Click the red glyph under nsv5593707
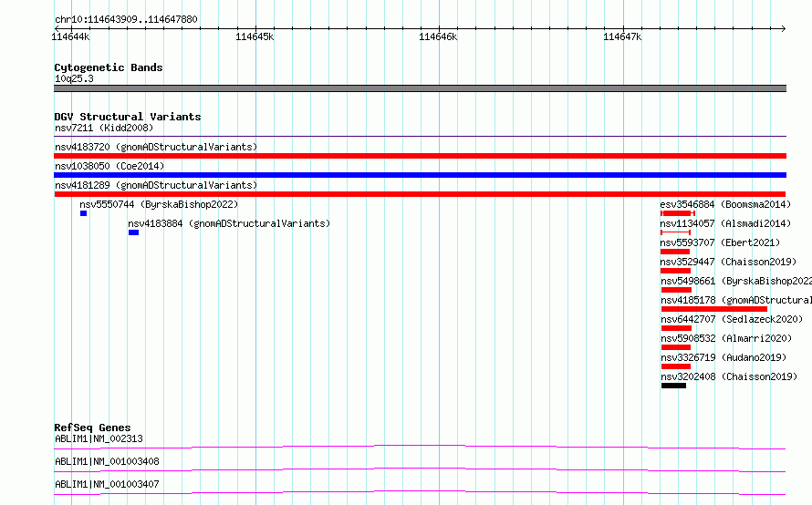 point(675,252)
